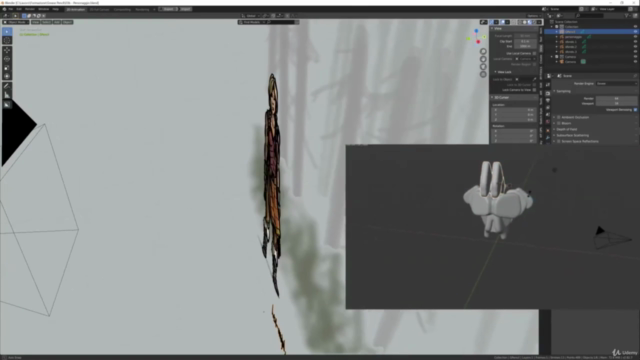Open the Render menu
640x360 pixels.
30,9
